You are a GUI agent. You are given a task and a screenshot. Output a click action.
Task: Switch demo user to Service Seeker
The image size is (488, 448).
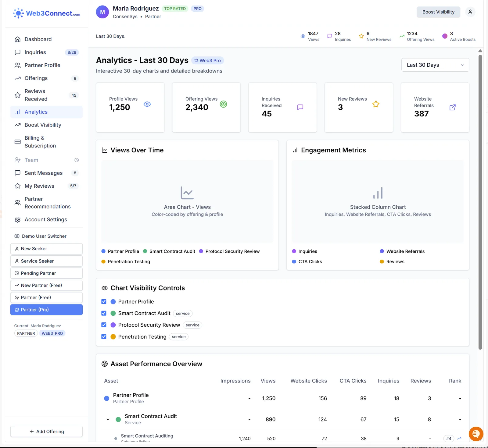[46, 261]
